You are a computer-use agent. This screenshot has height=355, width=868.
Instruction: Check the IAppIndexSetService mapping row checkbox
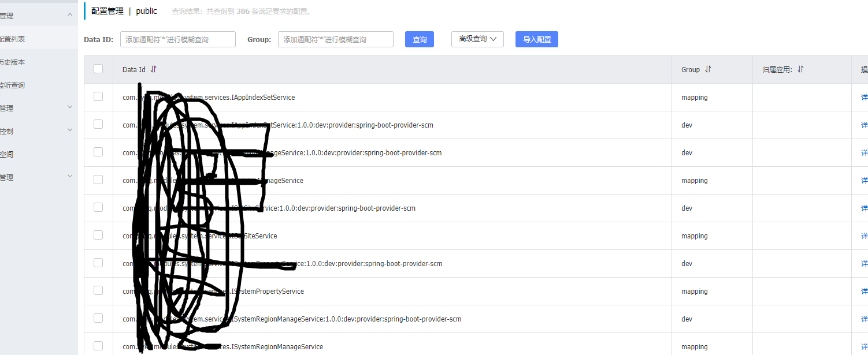pos(98,96)
